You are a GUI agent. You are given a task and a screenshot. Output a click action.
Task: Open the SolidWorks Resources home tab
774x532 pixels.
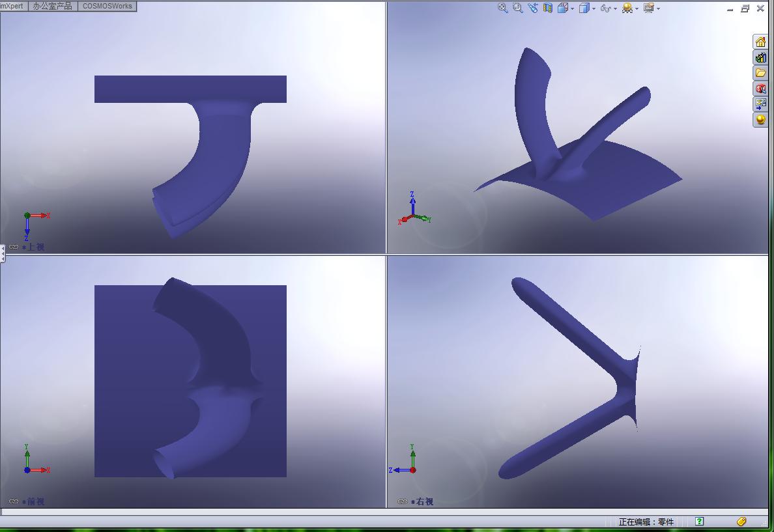click(x=760, y=42)
